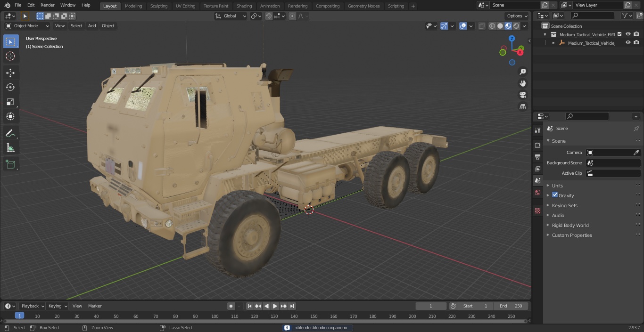
Task: Activate the Move tool
Action: pyautogui.click(x=10, y=73)
